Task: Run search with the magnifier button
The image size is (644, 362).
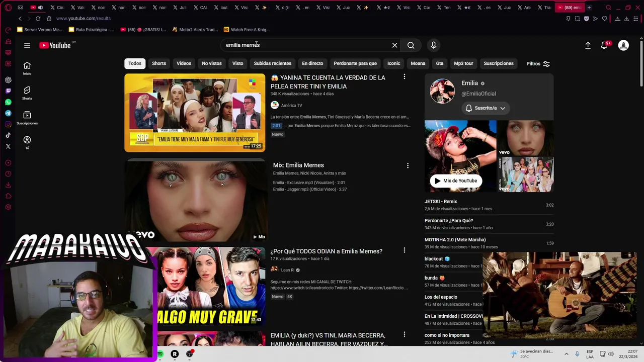Action: (x=411, y=45)
